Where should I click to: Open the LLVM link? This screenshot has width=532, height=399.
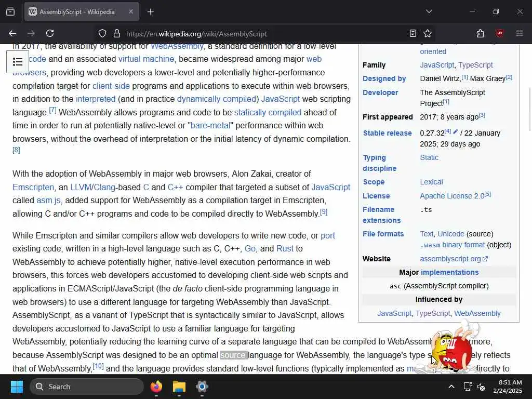[x=81, y=187]
